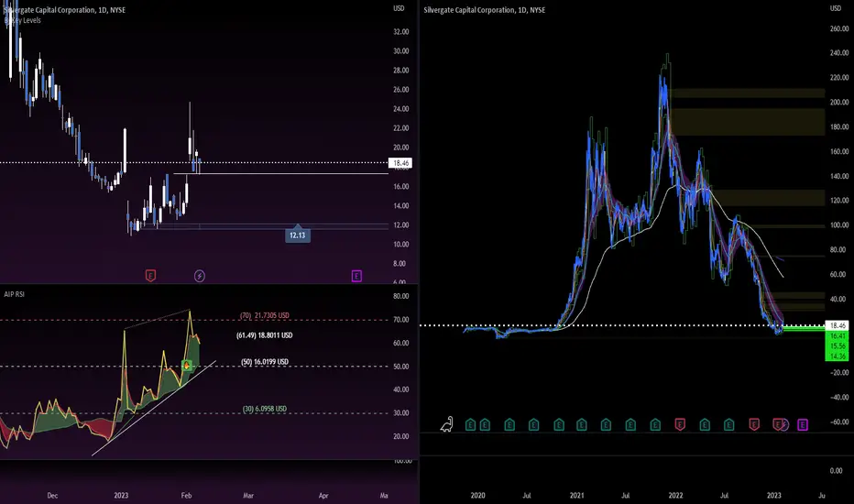Click the 18.46 price tag on left axis
The height and width of the screenshot is (504, 854).
[400, 163]
